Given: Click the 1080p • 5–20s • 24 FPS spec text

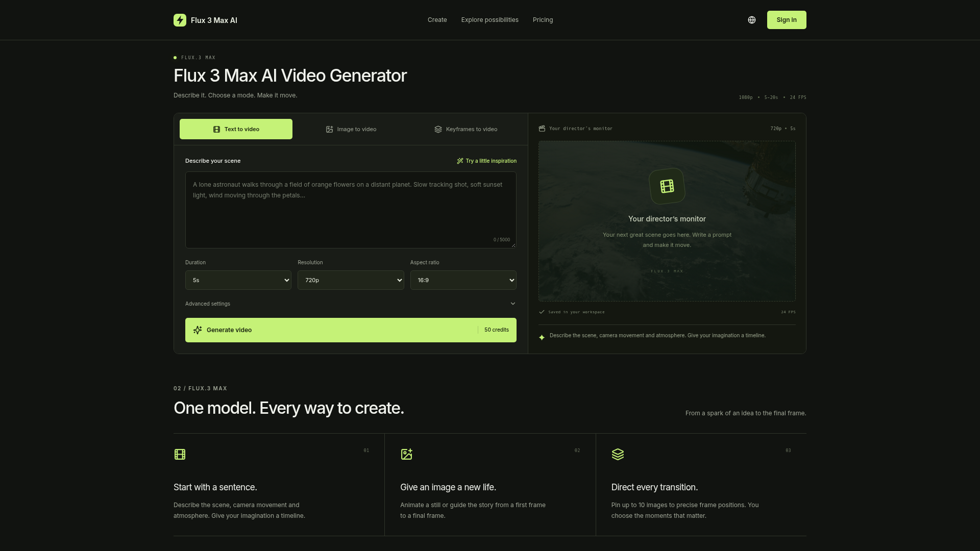Looking at the screenshot, I should pos(773,97).
